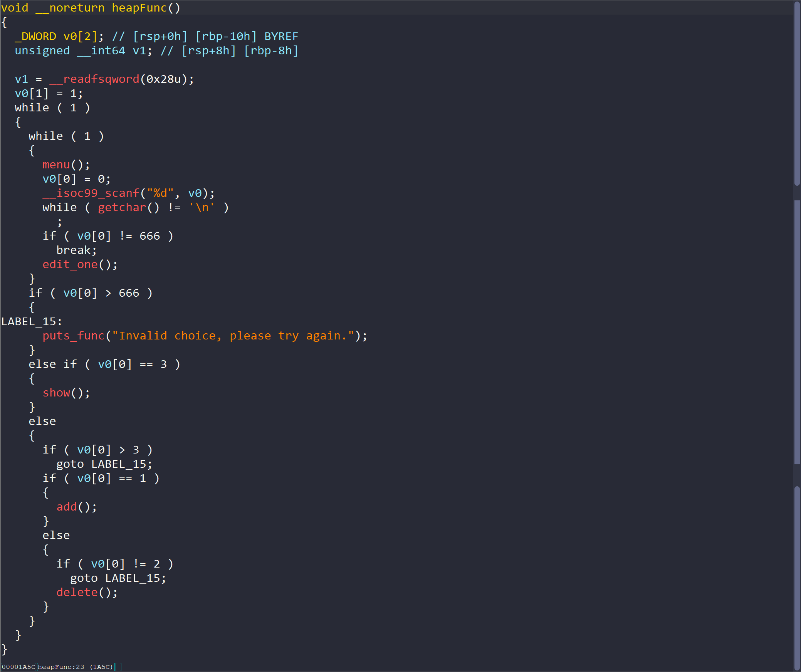
Task: Click the menu() function call
Action: point(56,165)
